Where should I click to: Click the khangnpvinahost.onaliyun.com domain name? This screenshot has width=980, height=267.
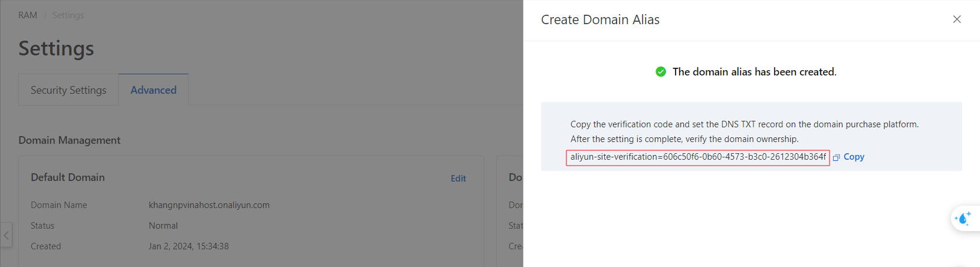[x=209, y=205]
